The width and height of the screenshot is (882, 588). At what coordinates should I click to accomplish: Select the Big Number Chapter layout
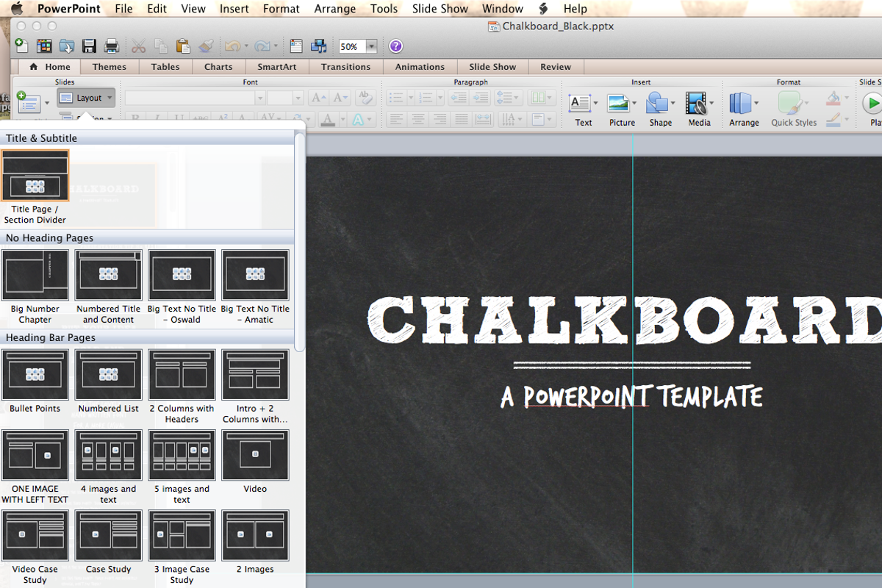click(35, 287)
